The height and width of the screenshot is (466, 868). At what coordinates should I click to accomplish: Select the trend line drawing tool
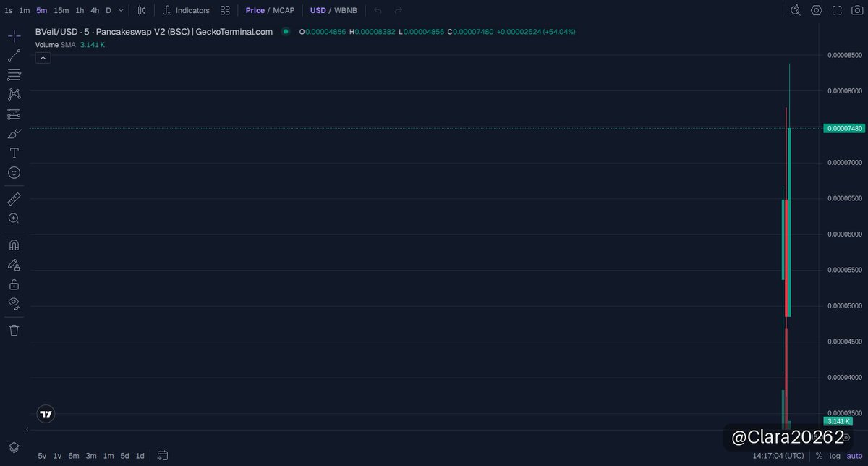click(x=14, y=55)
